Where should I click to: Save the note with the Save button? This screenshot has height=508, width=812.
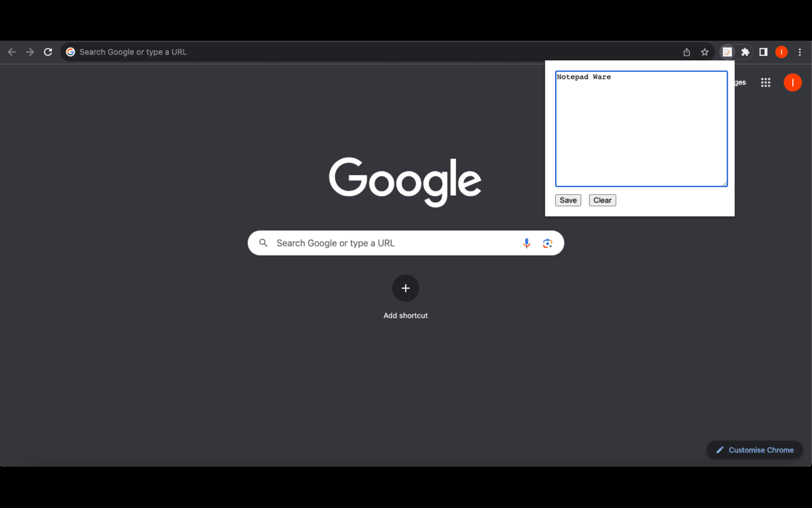(x=568, y=200)
